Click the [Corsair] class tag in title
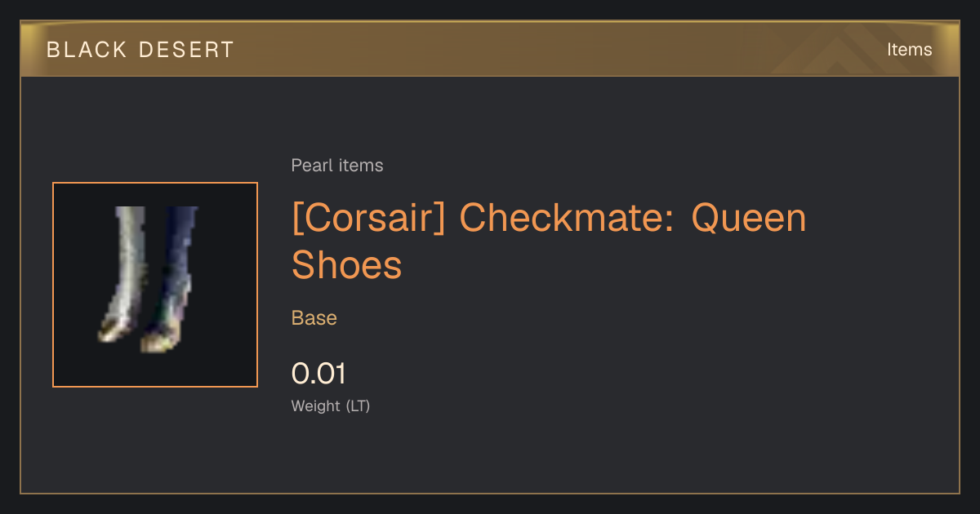 point(368,218)
